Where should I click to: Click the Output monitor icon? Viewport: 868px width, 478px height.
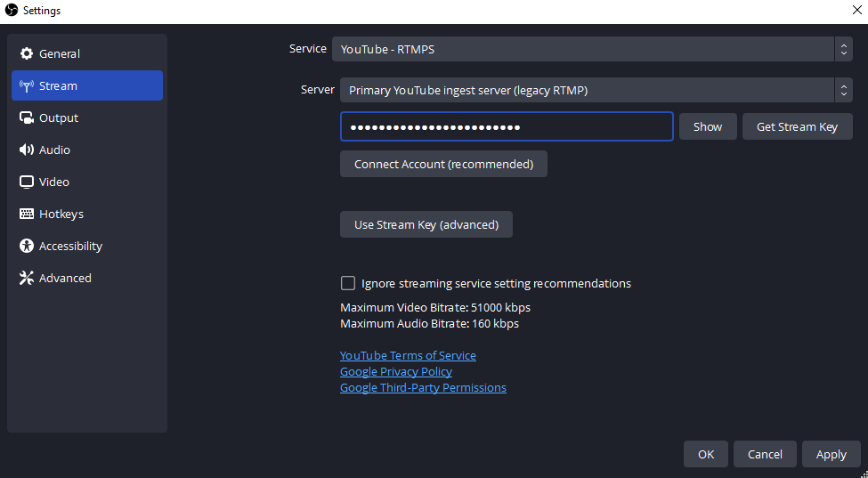pyautogui.click(x=27, y=118)
